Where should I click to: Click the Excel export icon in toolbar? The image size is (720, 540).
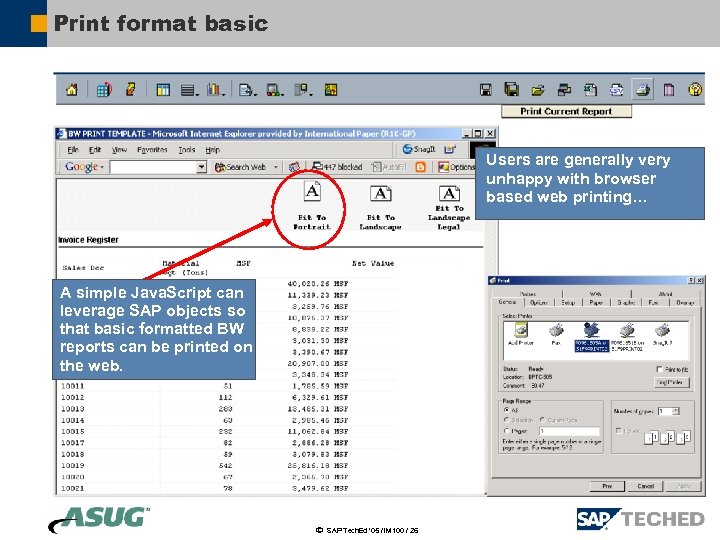pyautogui.click(x=590, y=90)
